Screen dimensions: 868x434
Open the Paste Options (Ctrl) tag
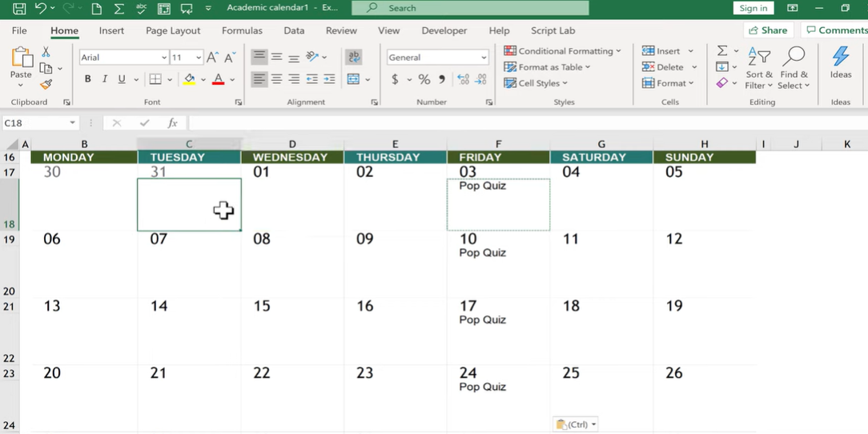(x=577, y=424)
